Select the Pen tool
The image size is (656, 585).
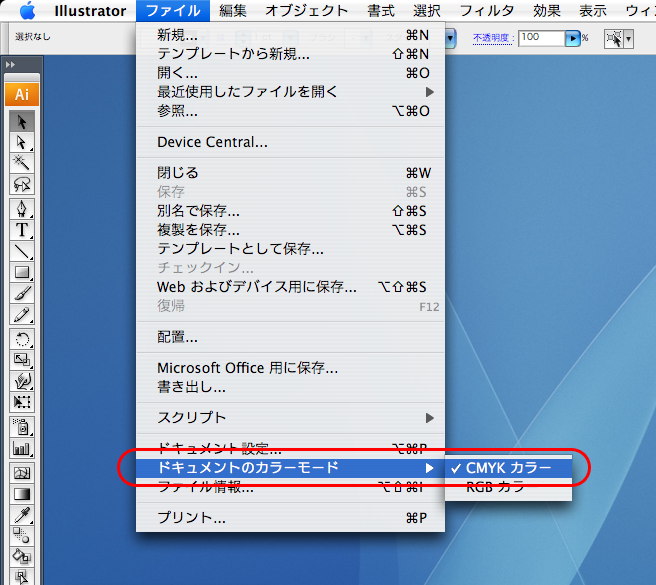click(22, 209)
